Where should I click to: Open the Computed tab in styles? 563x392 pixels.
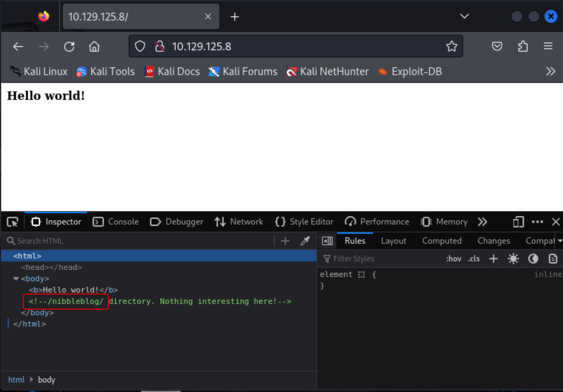[442, 241]
